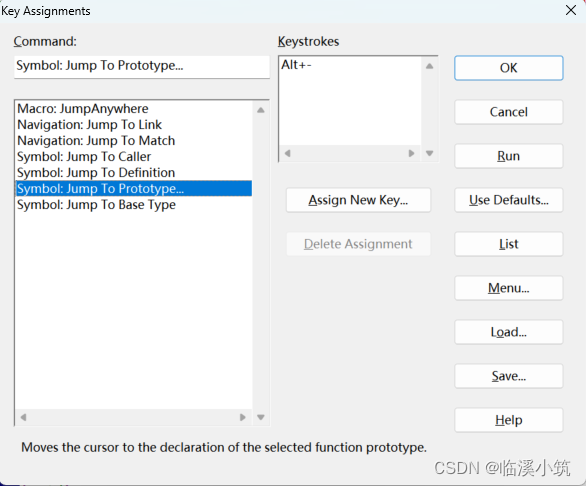
Task: Click the Save... button
Action: pos(508,376)
